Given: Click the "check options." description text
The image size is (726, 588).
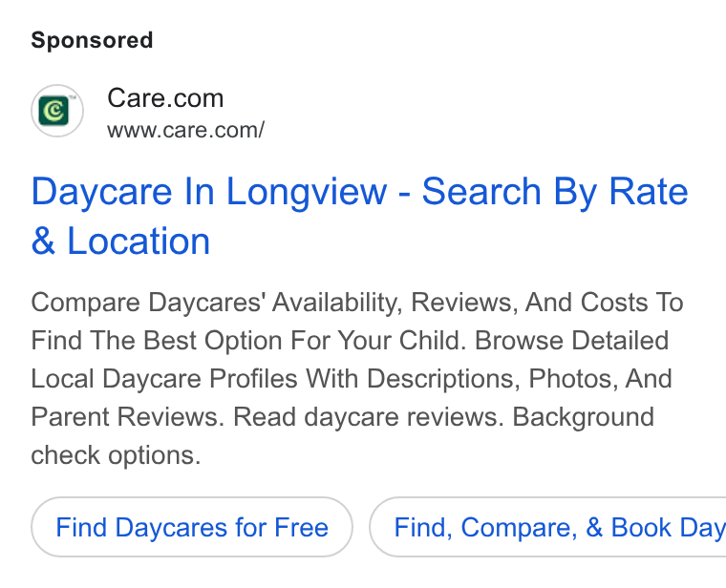Looking at the screenshot, I should click(x=116, y=455).
